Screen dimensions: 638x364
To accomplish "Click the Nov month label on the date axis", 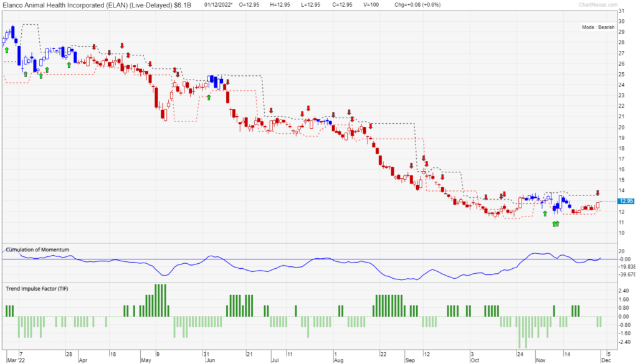I will point(541,360).
